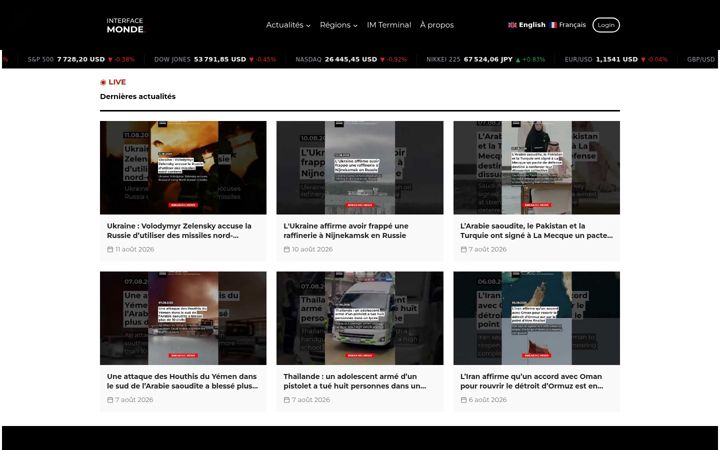
Task: Go to the À propos page
Action: [437, 25]
